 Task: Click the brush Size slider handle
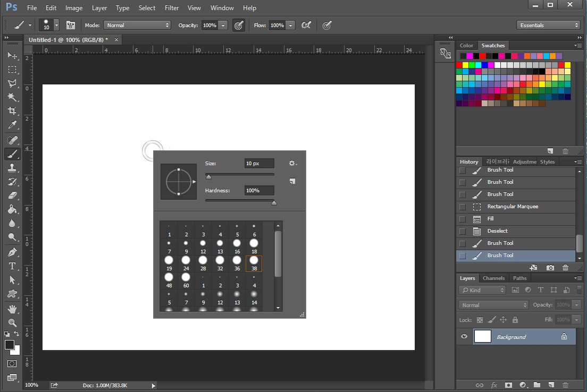pos(208,176)
